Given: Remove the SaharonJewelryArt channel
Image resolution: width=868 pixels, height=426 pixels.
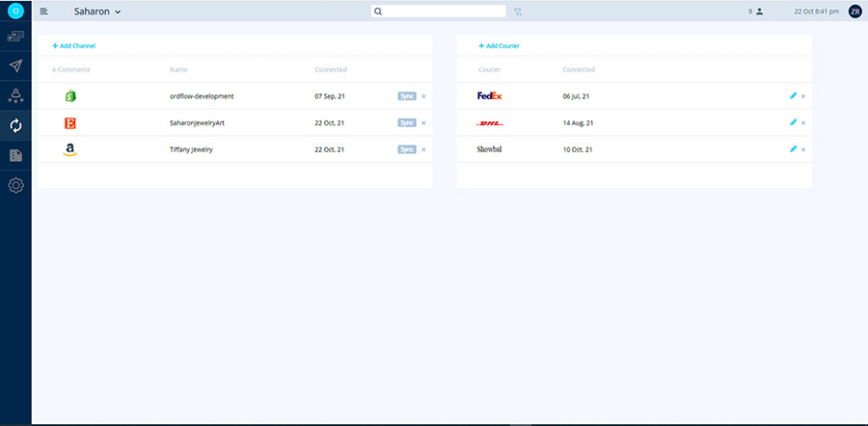Looking at the screenshot, I should (x=423, y=123).
